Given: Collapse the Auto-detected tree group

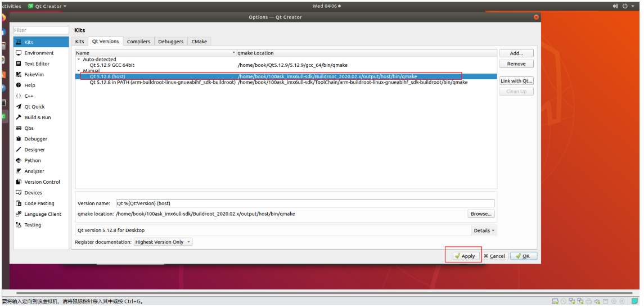Looking at the screenshot, I should pyautogui.click(x=79, y=59).
